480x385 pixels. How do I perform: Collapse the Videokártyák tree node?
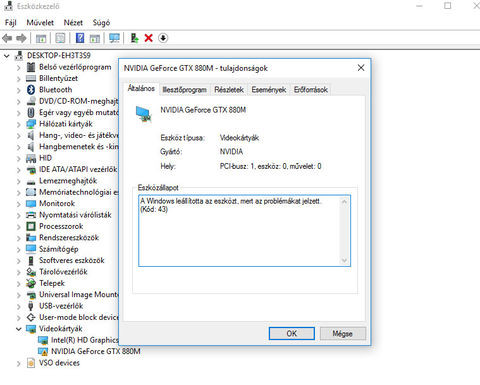[19, 329]
